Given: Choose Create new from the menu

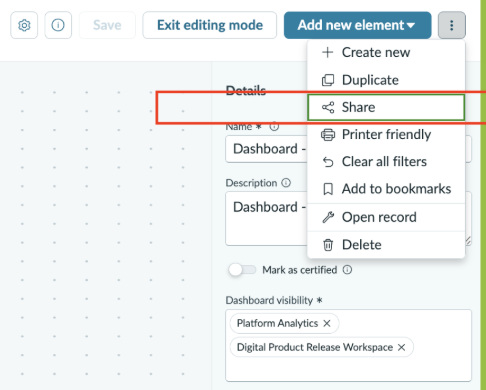Looking at the screenshot, I should (x=386, y=52).
